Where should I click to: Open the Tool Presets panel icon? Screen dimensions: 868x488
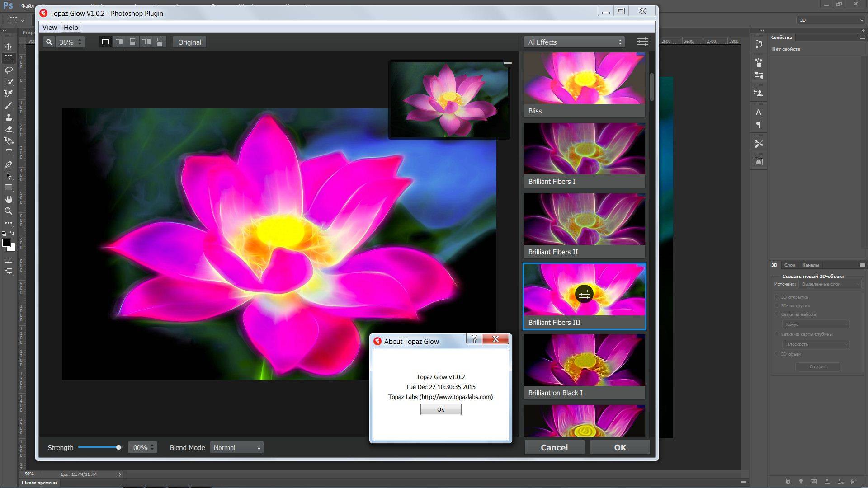coord(759,144)
